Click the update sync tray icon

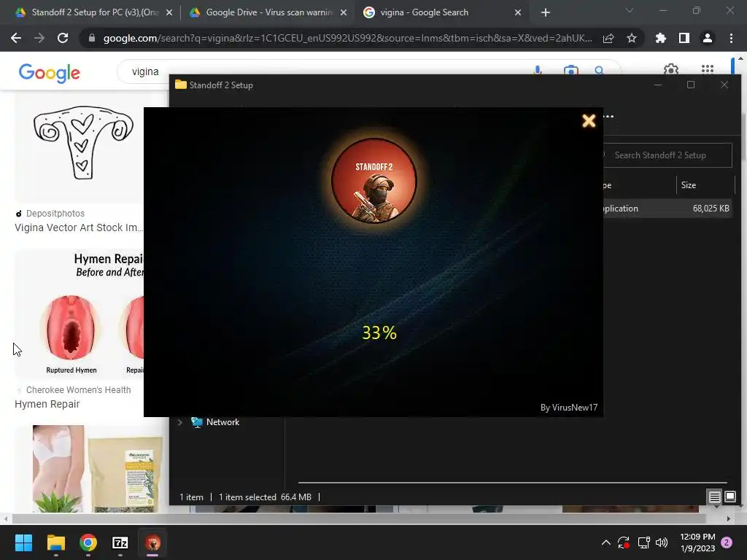coord(624,542)
